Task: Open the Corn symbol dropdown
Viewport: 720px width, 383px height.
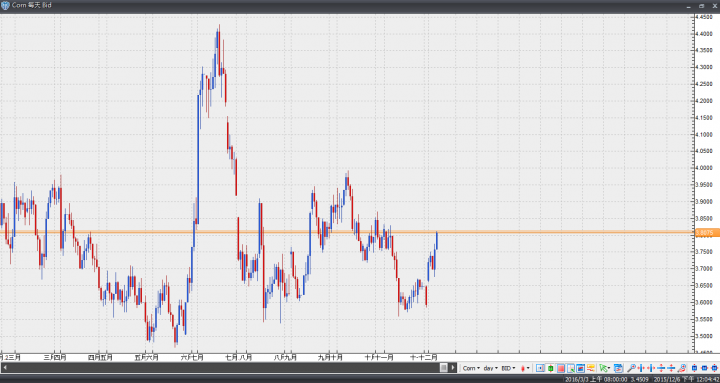Action: click(471, 368)
